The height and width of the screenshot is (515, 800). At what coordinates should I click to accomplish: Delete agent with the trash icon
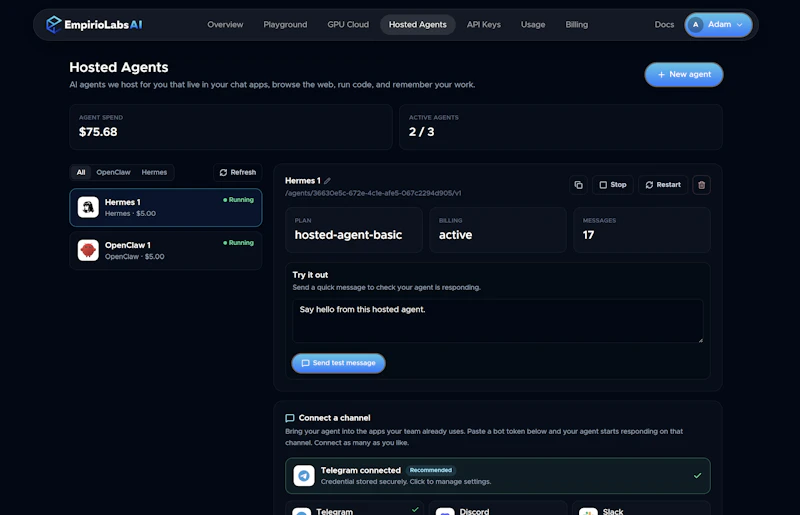pos(702,185)
